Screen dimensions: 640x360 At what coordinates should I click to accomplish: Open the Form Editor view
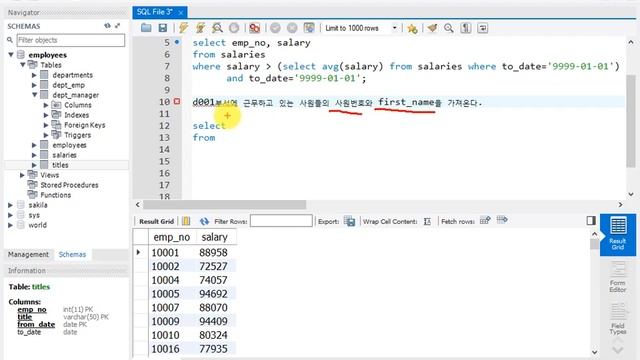(x=618, y=278)
